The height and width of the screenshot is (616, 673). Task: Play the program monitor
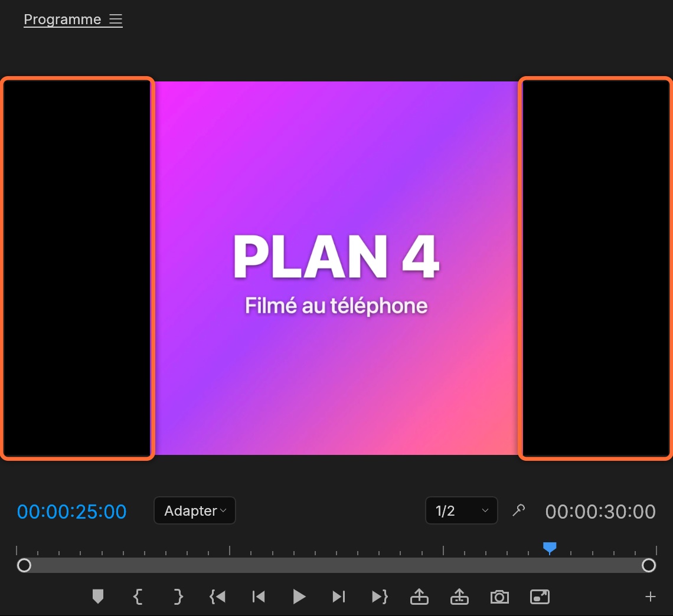pyautogui.click(x=299, y=597)
